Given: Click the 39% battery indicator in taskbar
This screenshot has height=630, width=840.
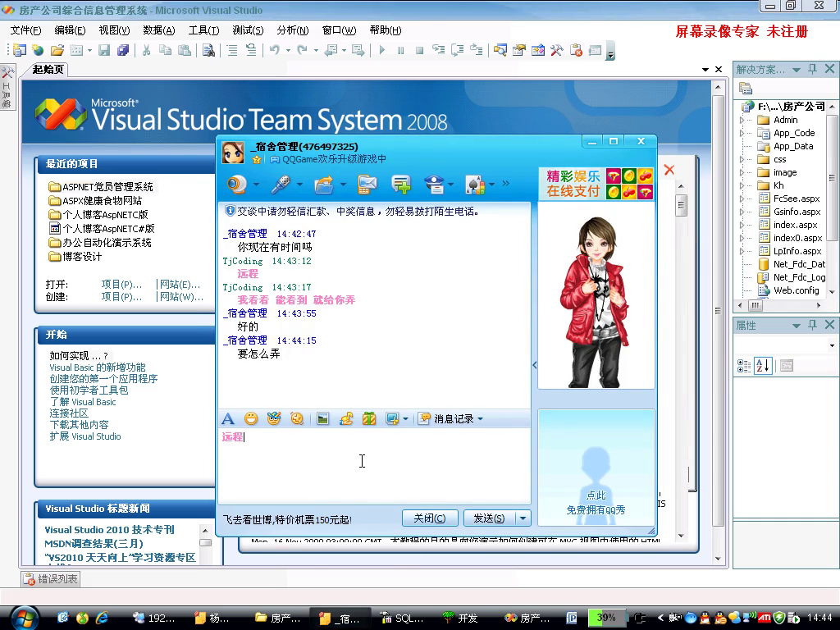Looking at the screenshot, I should (605, 618).
